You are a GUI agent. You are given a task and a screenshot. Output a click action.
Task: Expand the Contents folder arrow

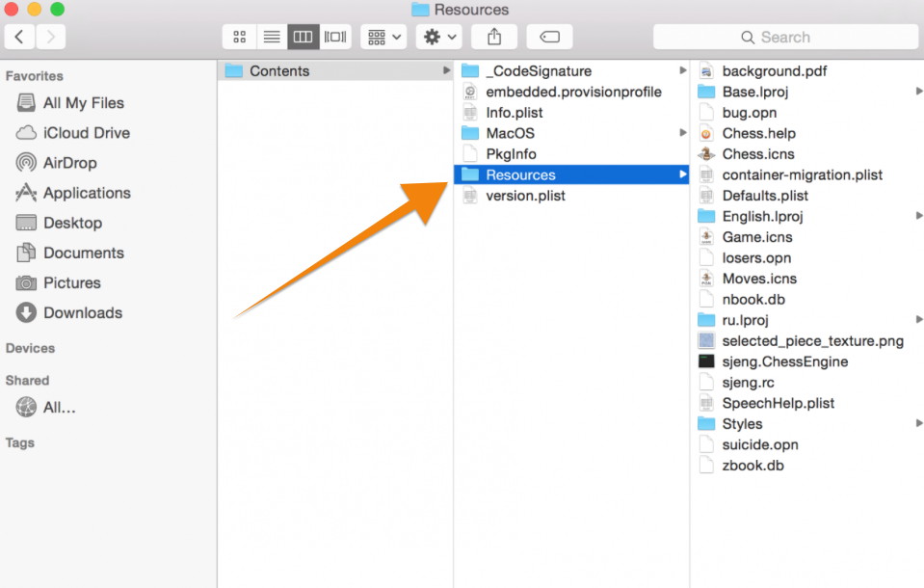click(x=446, y=70)
